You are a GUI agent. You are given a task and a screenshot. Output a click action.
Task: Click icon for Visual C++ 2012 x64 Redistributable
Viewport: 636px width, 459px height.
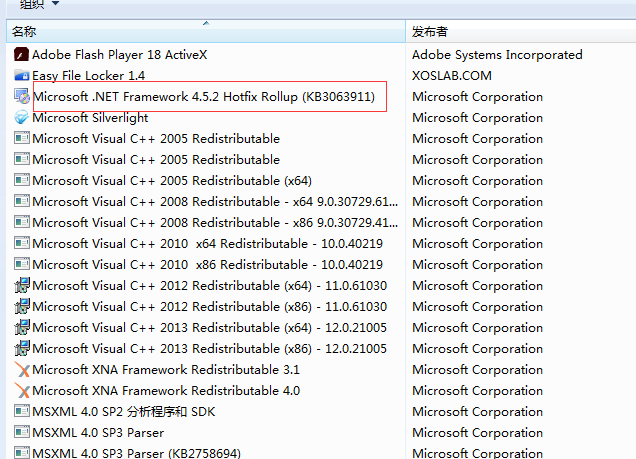tap(21, 286)
